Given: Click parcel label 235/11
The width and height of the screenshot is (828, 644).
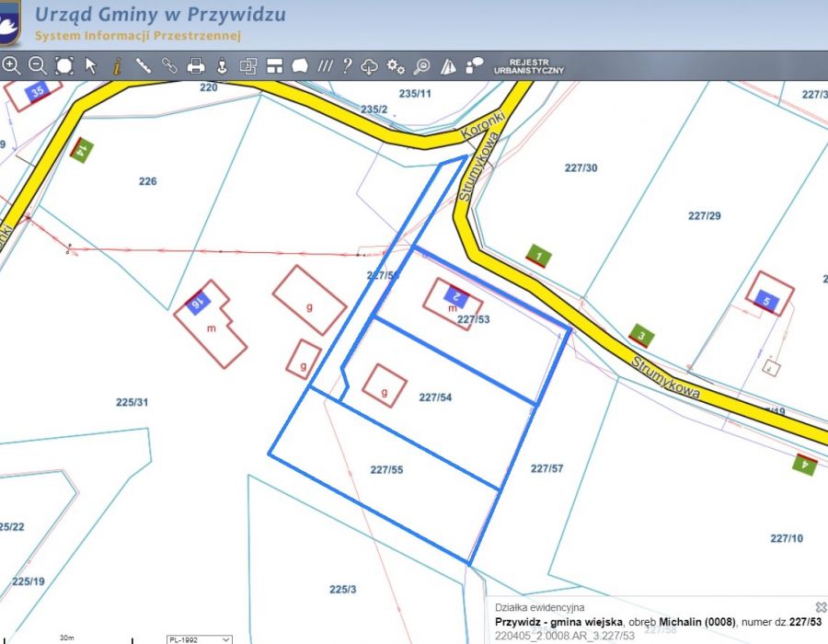Looking at the screenshot, I should tap(415, 94).
